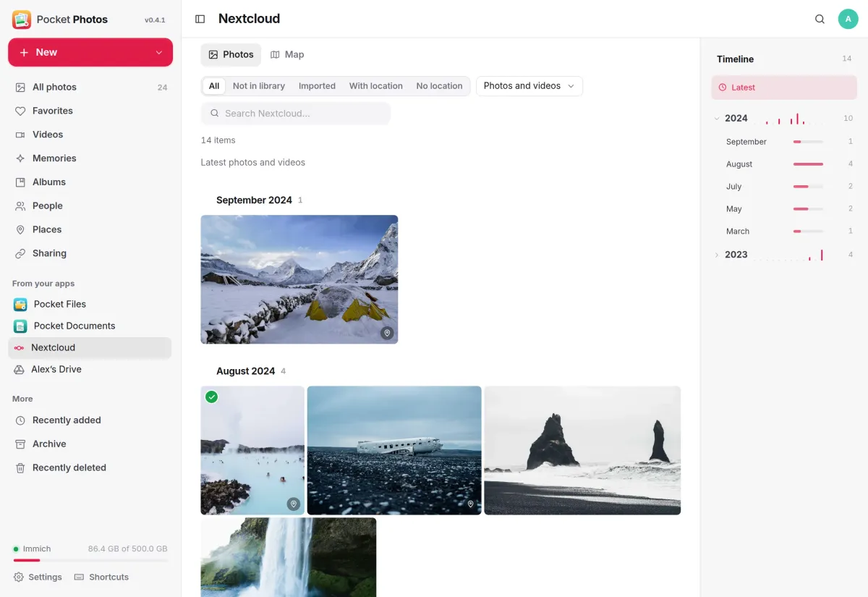
Task: Click the Pocket Files app icon
Action: (x=20, y=304)
